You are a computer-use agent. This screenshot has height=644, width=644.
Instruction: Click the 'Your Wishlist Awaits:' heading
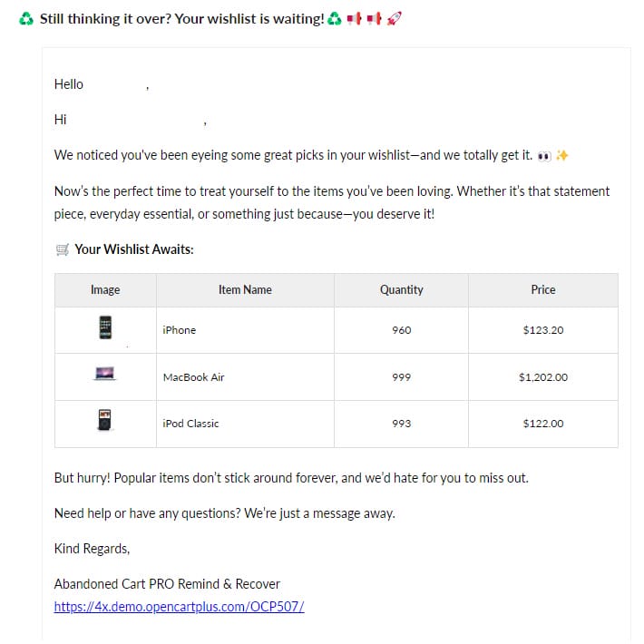(x=134, y=249)
